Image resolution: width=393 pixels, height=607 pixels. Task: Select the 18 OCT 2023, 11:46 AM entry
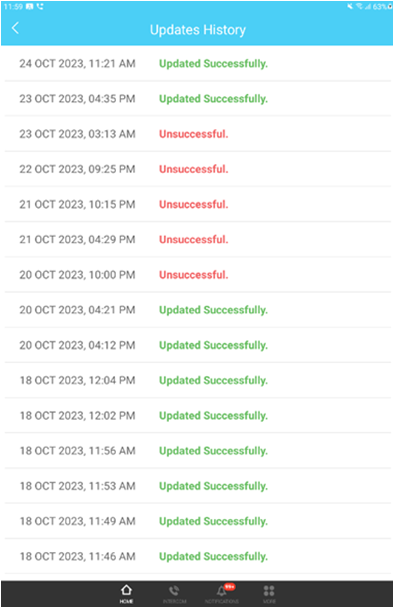tap(197, 557)
